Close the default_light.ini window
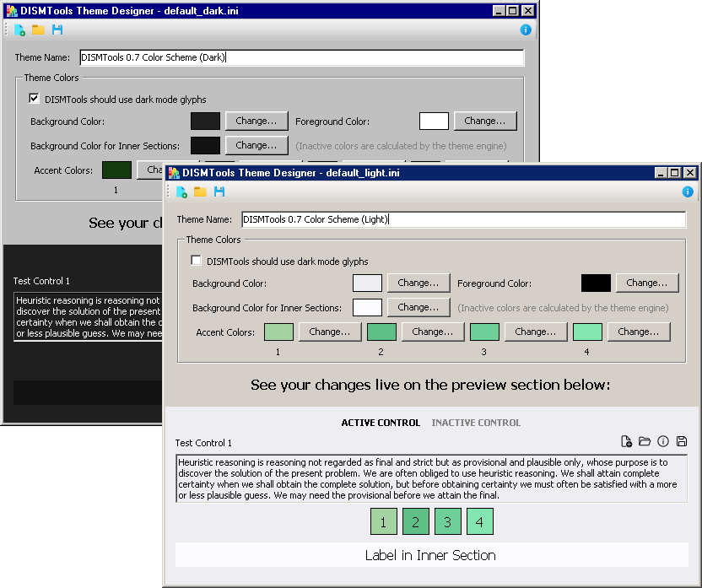Screen dimensions: 702x588 (x=690, y=173)
